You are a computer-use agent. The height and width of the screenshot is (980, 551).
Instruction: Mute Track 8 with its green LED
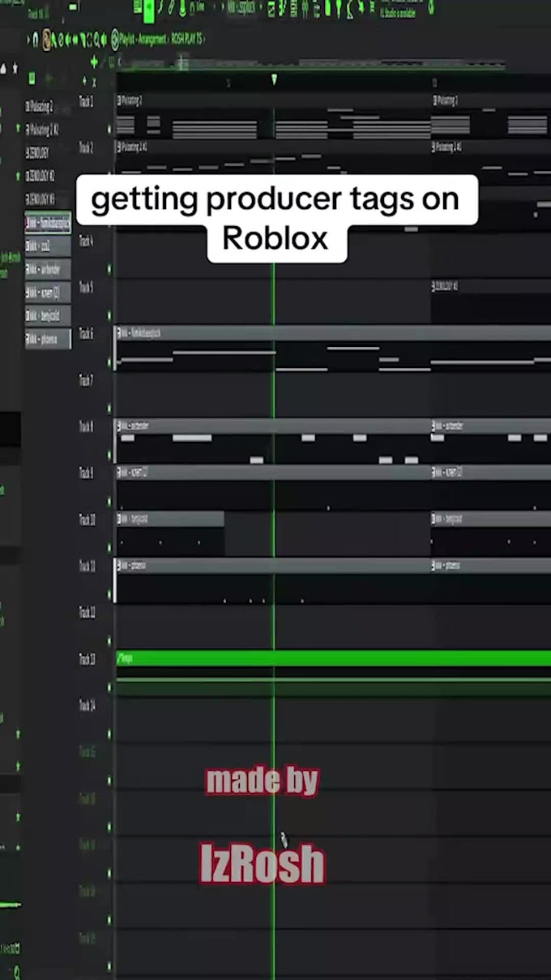tap(109, 455)
